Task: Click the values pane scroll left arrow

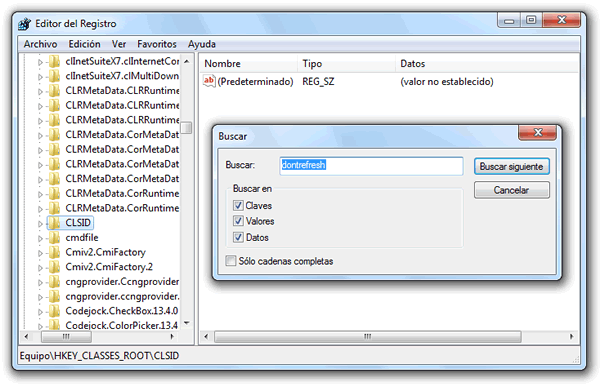Action: (206, 336)
